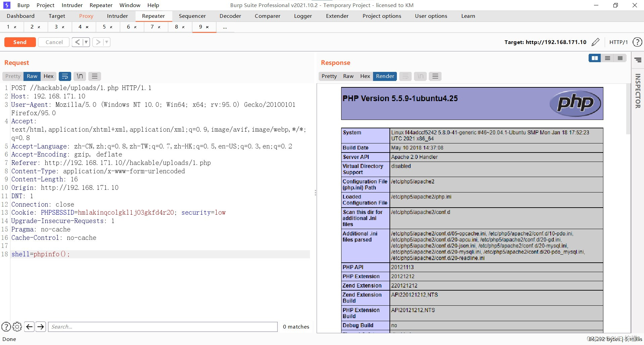Switch to the Target tab
This screenshot has width=644, height=345.
(57, 16)
